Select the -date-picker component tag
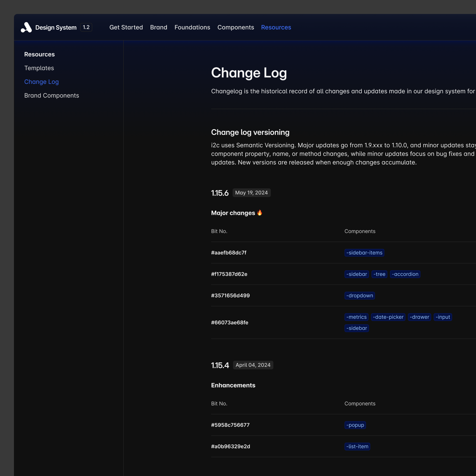476x476 pixels. coord(388,317)
